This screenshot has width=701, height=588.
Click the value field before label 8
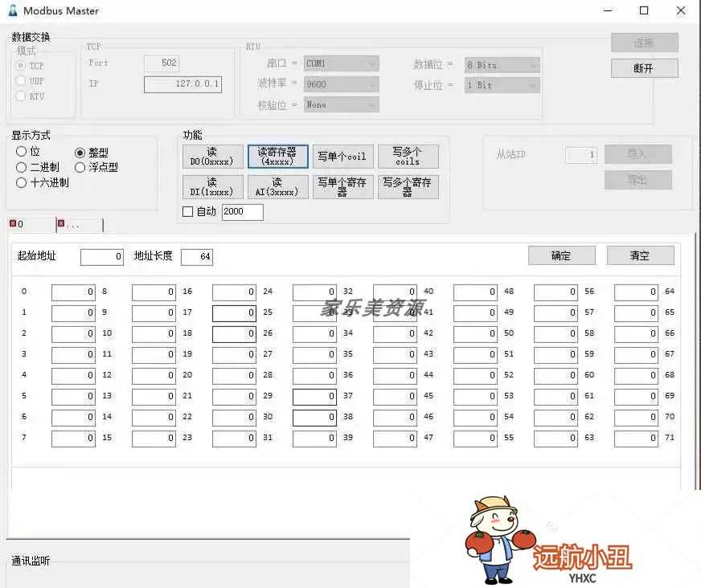click(x=73, y=292)
